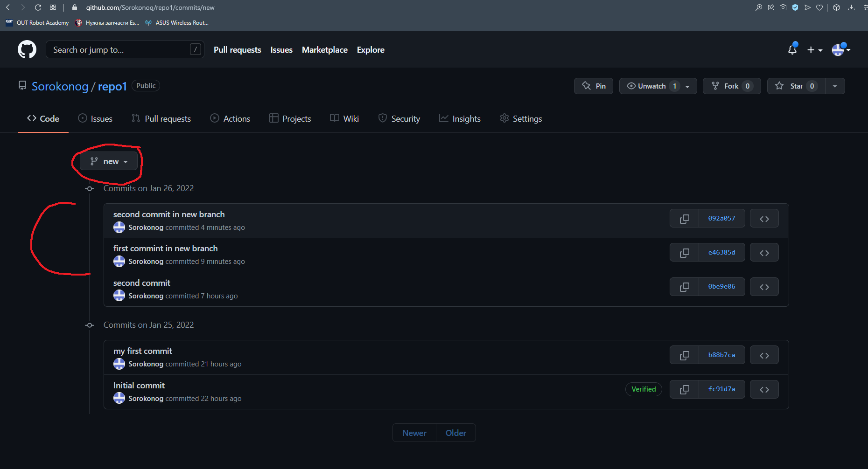Open the notifications bell
Screen dimensions: 868x469
coord(792,49)
